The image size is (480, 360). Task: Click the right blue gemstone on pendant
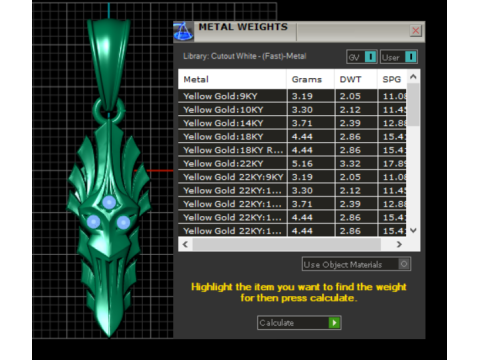pos(123,222)
